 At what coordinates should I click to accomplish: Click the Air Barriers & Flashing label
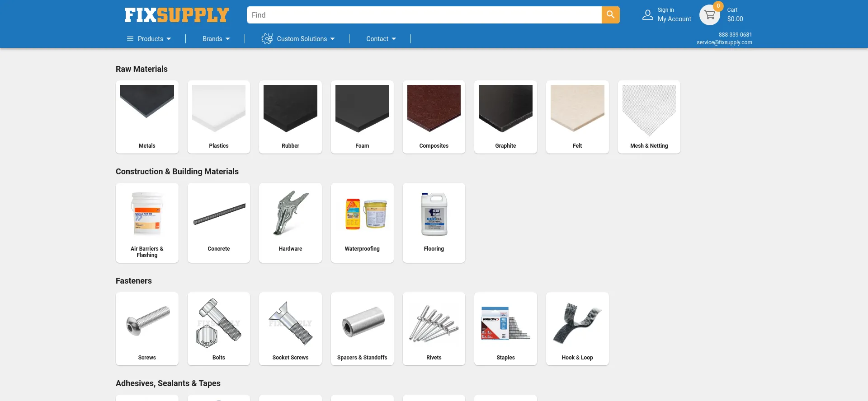coord(147,252)
